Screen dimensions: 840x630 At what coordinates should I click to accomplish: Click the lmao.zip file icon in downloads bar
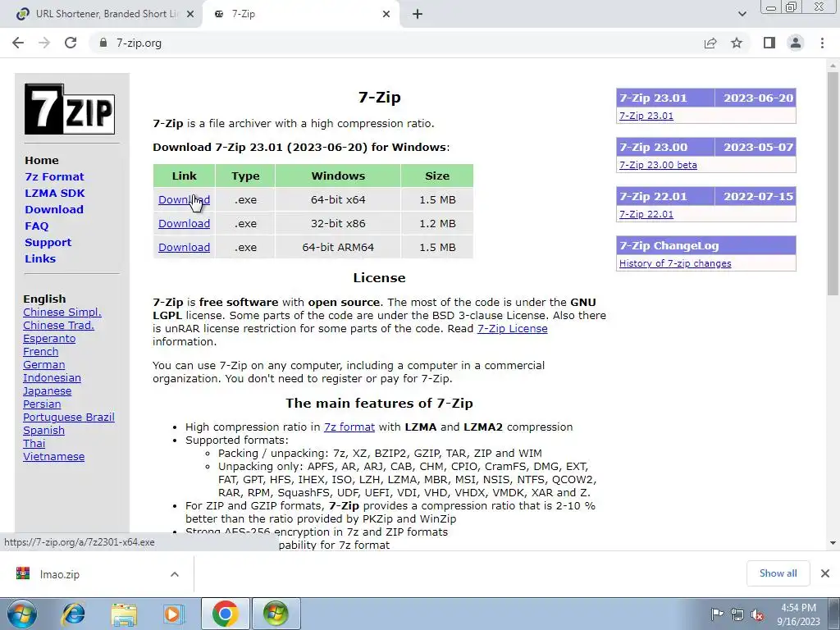(22, 573)
